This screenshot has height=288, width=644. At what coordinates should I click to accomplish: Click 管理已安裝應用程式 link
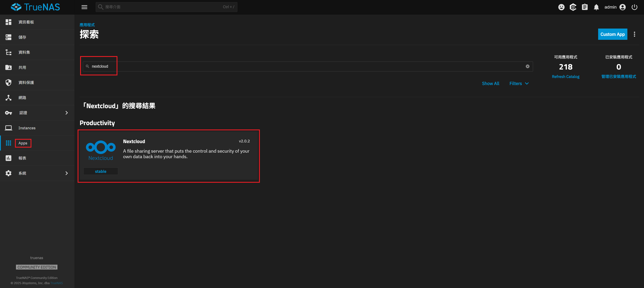[x=618, y=77]
